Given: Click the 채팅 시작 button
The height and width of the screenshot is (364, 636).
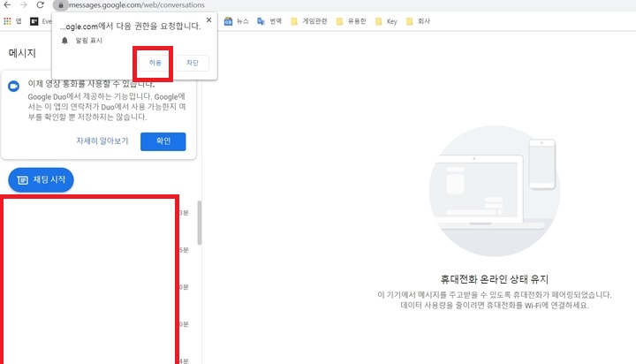Looking at the screenshot, I should (x=41, y=179).
